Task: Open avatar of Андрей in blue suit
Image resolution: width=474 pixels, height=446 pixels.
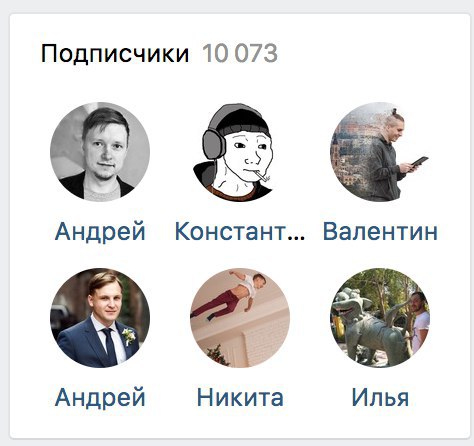Action: (100, 318)
